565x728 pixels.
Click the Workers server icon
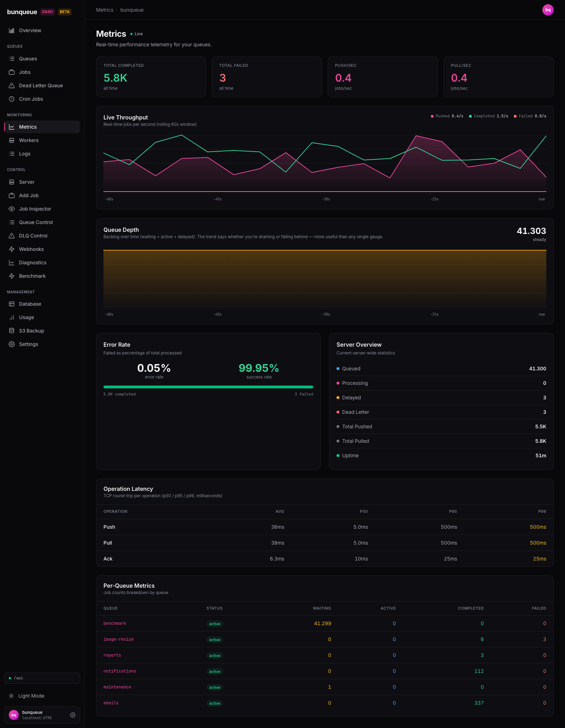pyautogui.click(x=12, y=140)
